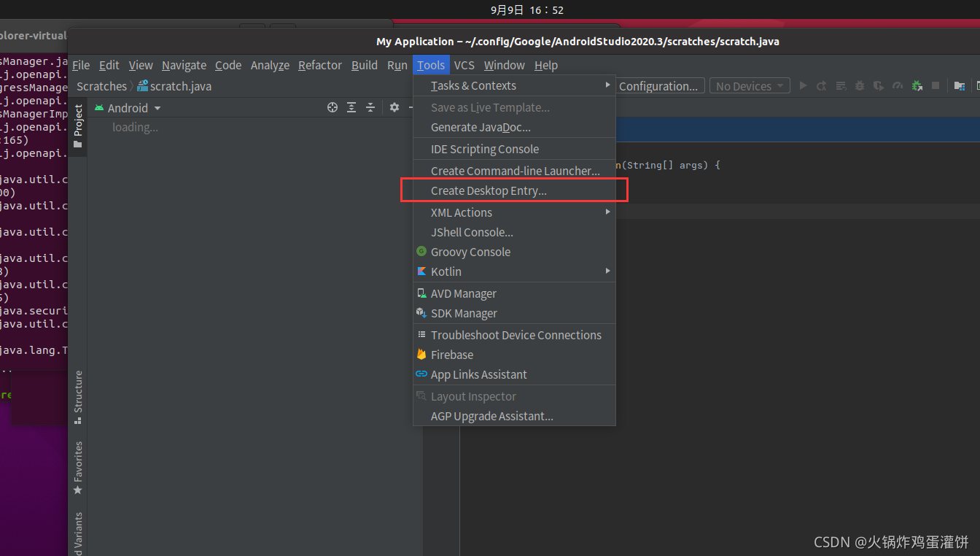Image resolution: width=980 pixels, height=556 pixels.
Task: Expand the XML Actions submenu
Action: tap(515, 212)
